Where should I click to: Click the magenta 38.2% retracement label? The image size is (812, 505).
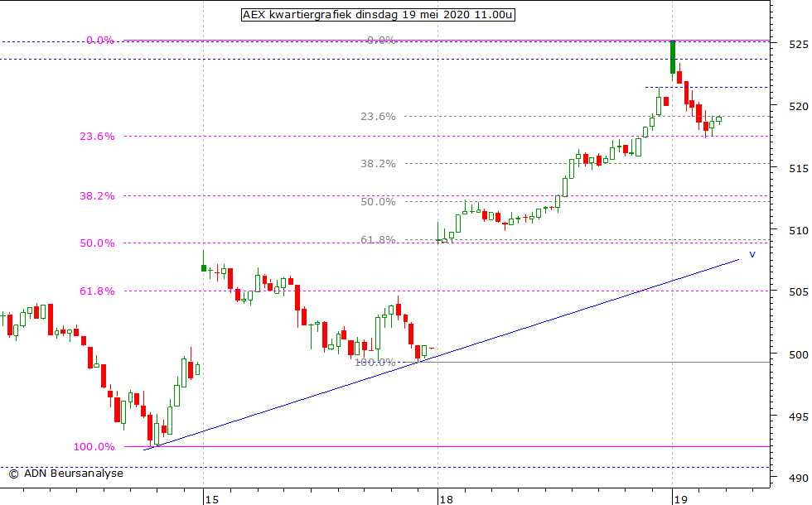pos(97,196)
